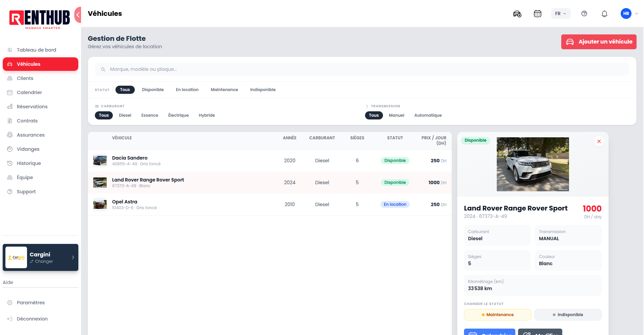Open Calendrier in sidebar
Screen dimensions: 644x335
(41, 92)
